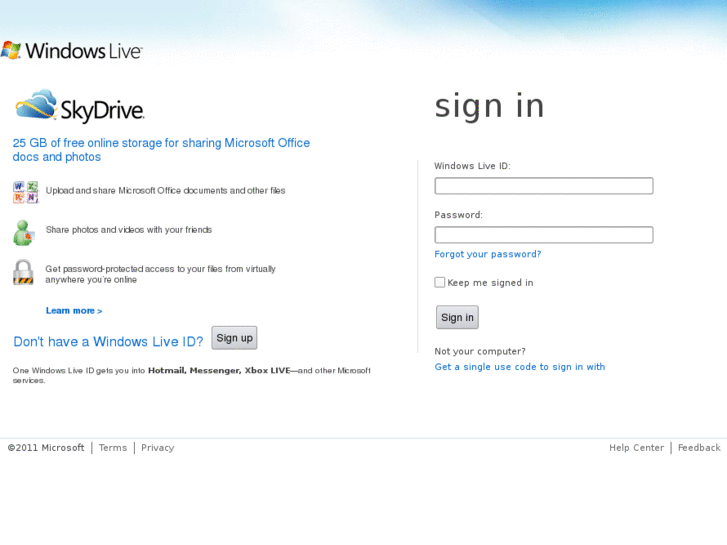Image resolution: width=727 pixels, height=545 pixels.
Task: Click the Windows Live logo
Action: (71, 51)
